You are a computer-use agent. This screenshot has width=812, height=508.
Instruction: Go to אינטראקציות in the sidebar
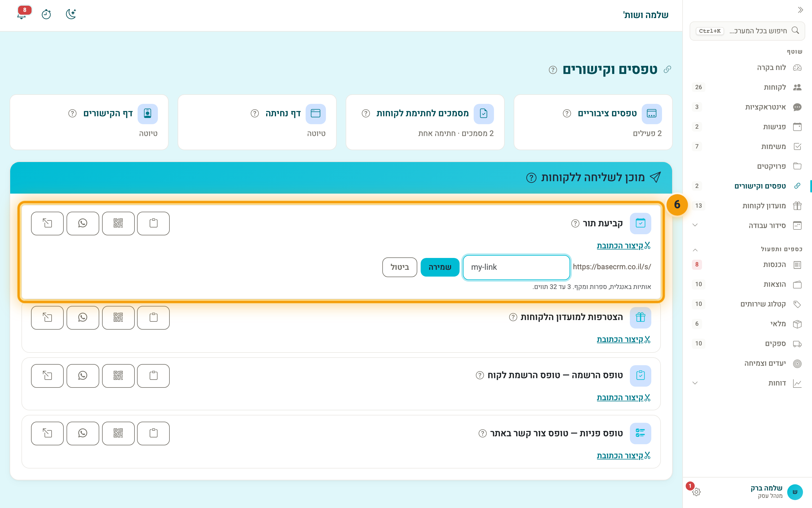[x=747, y=107]
